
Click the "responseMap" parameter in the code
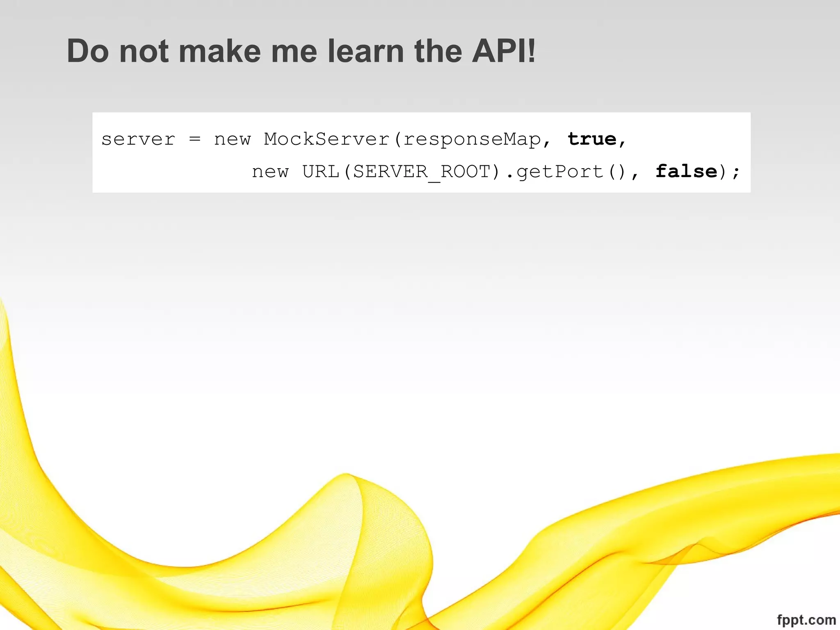[472, 140]
